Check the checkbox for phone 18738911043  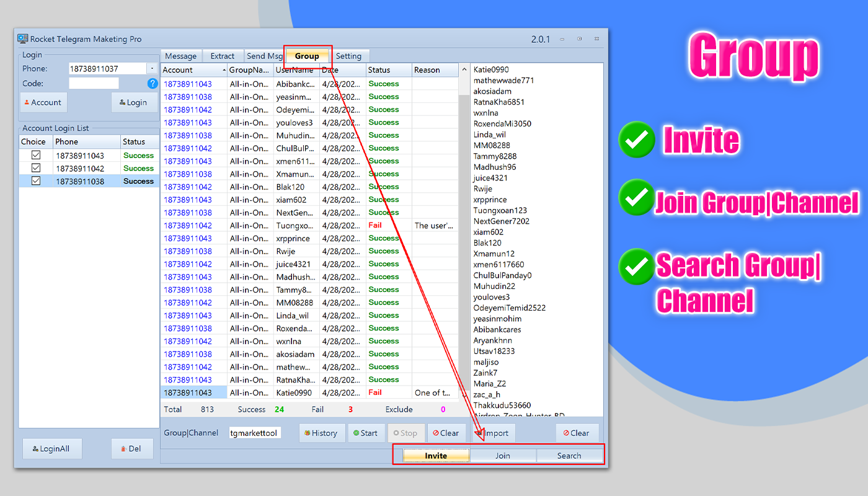coord(36,155)
